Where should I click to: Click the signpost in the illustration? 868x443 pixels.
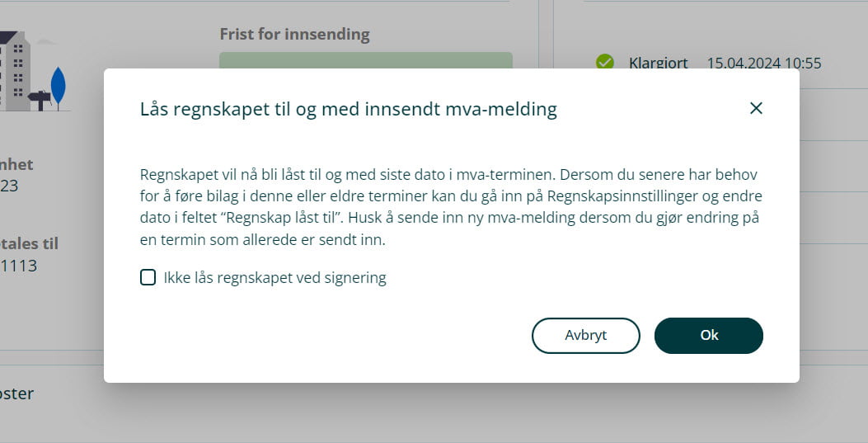[x=40, y=100]
